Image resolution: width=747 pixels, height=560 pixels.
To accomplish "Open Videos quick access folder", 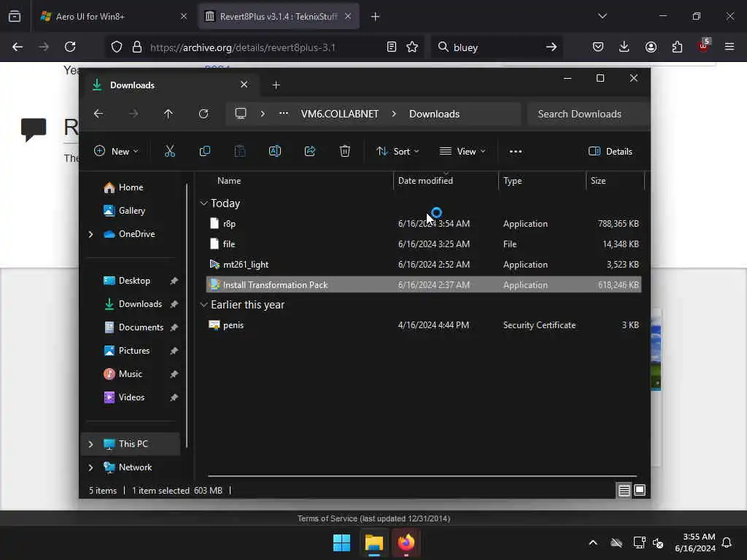I will point(124,397).
